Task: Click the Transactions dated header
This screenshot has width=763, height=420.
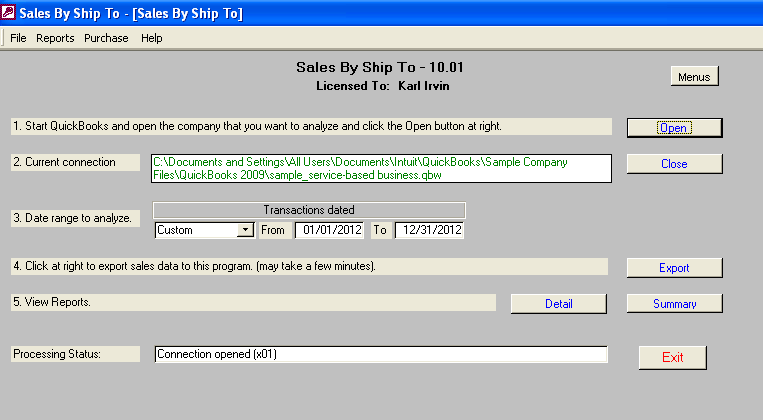Action: coord(309,210)
